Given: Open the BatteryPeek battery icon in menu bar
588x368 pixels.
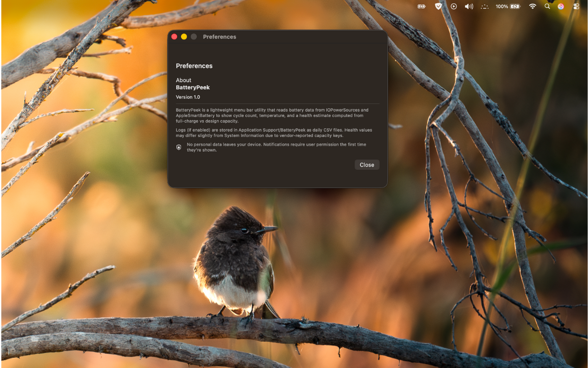Looking at the screenshot, I should coord(421,6).
